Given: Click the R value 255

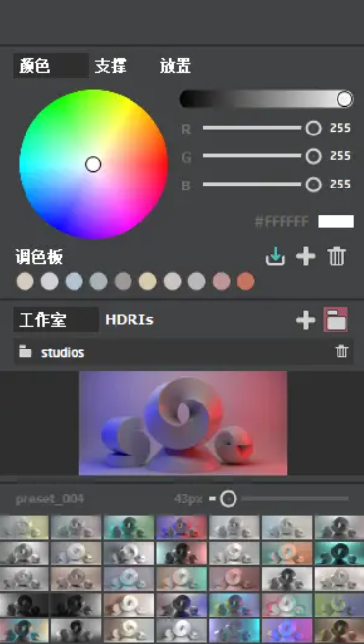Looking at the screenshot, I should tap(340, 128).
